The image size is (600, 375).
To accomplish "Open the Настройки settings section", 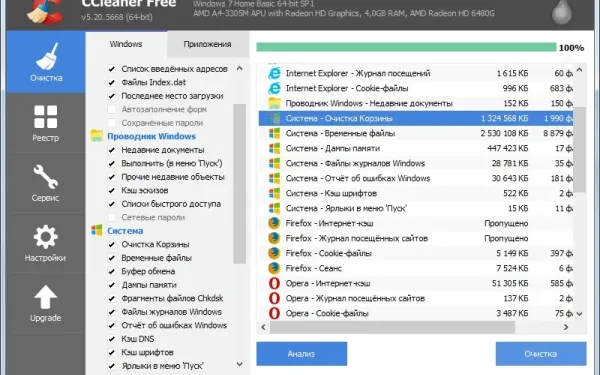I will (46, 243).
